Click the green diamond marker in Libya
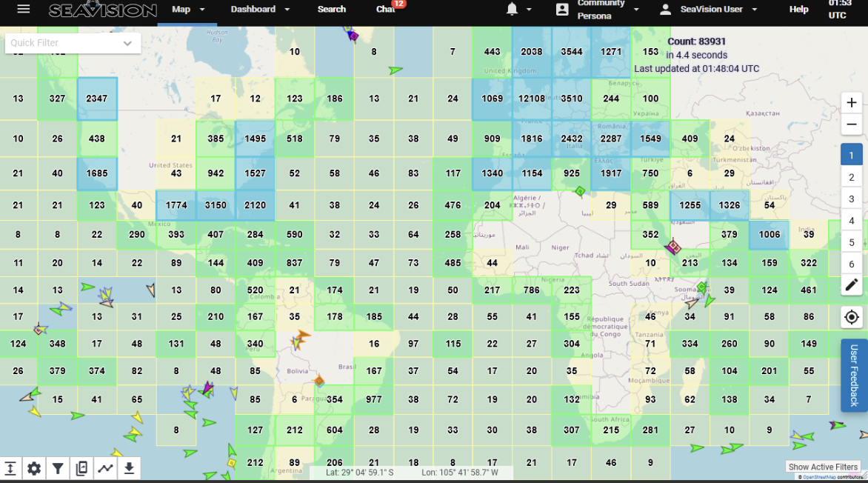868x483 pixels. (x=580, y=192)
